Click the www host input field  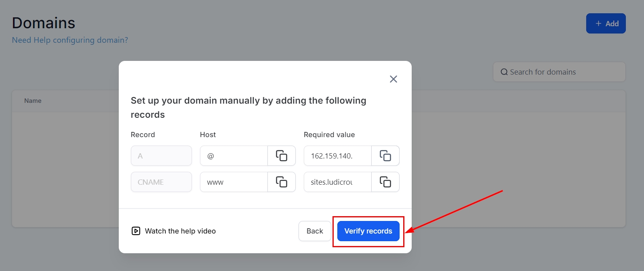[234, 182]
